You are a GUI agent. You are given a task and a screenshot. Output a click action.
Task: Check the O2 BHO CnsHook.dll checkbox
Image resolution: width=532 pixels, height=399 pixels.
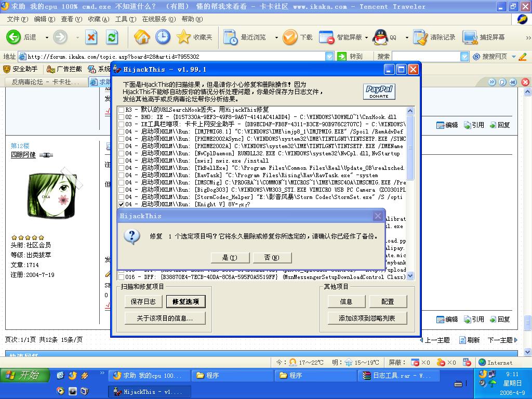pyautogui.click(x=121, y=117)
